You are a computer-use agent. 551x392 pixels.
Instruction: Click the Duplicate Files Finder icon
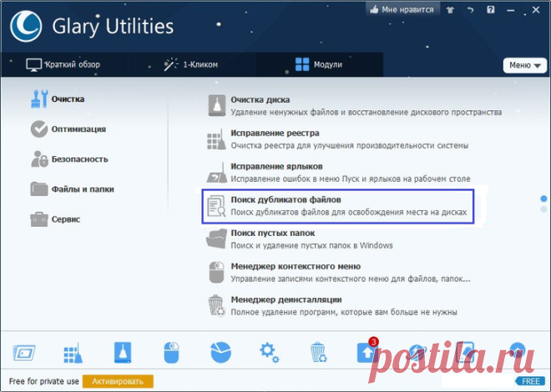click(216, 206)
